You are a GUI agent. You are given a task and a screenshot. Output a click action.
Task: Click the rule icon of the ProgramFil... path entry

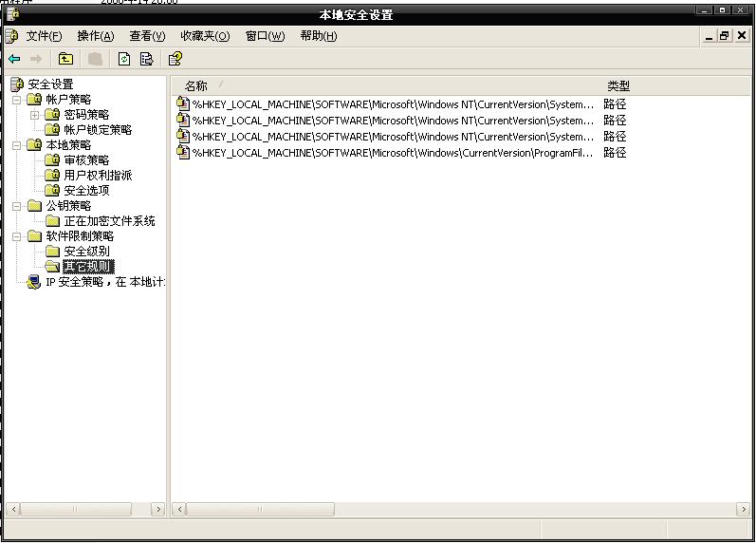[x=183, y=153]
